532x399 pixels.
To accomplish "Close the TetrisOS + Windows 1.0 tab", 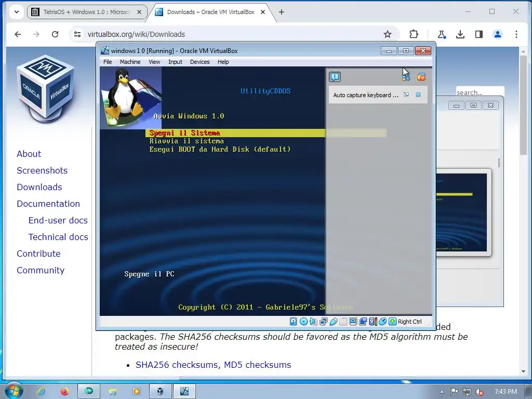I will pyautogui.click(x=139, y=12).
